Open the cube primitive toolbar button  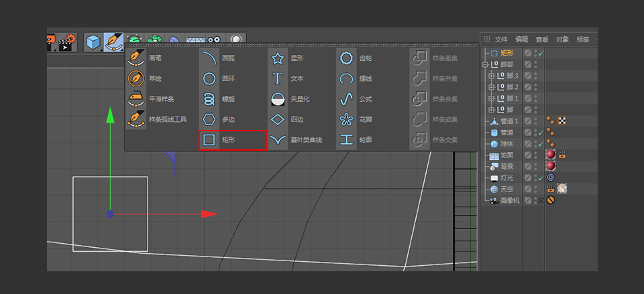tap(94, 42)
